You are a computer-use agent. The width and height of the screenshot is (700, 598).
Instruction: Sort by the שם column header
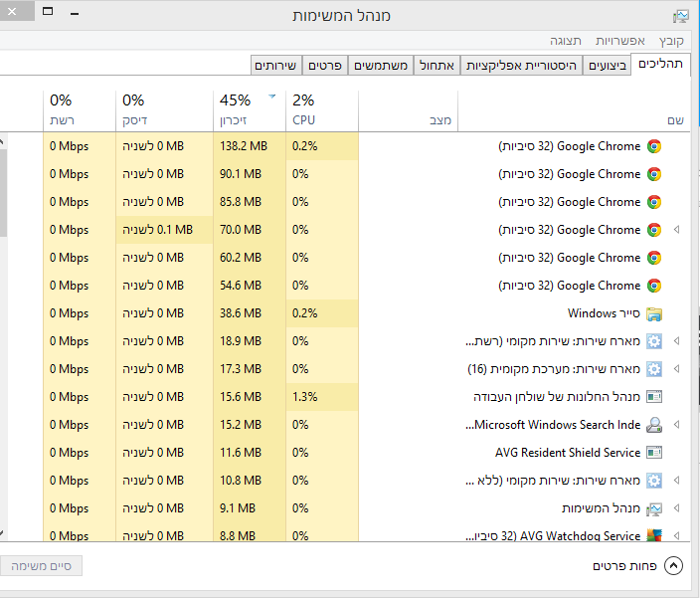[x=574, y=110]
